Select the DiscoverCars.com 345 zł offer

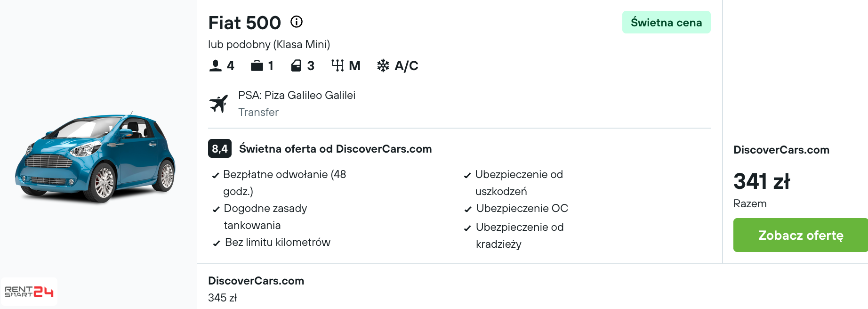(256, 289)
